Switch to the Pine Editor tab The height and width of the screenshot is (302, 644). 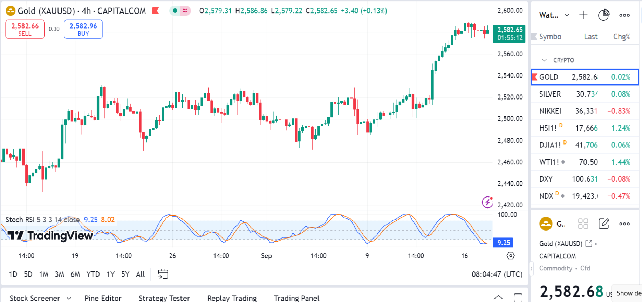point(103,298)
